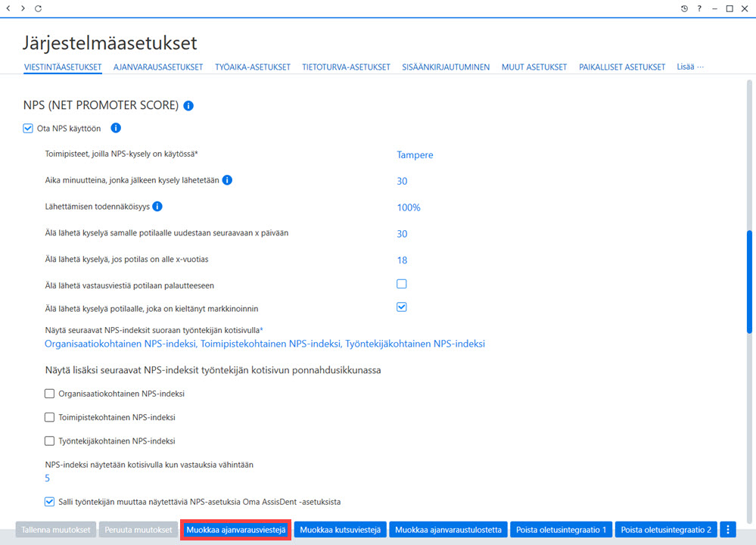This screenshot has height=545, width=756.
Task: Open the three-dot more actions button
Action: (x=728, y=530)
